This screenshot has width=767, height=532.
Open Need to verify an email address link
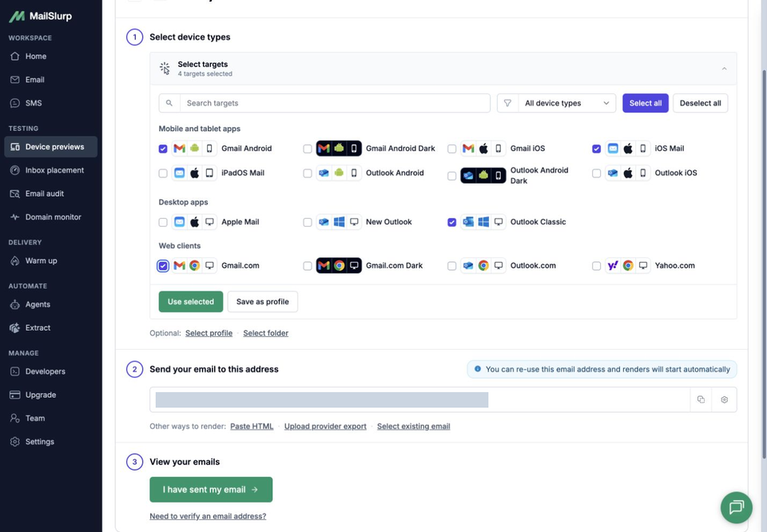(x=208, y=516)
